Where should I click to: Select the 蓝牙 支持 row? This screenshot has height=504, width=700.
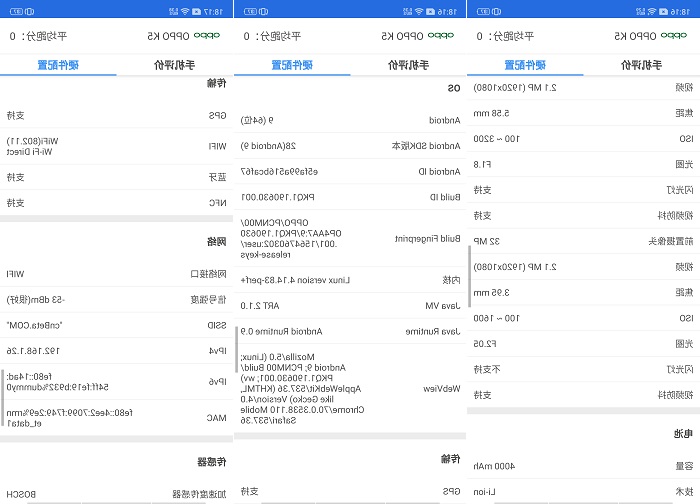pyautogui.click(x=117, y=177)
